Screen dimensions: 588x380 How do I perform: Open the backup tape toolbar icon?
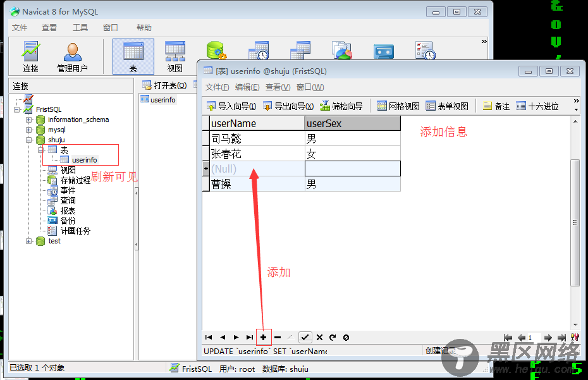point(384,51)
